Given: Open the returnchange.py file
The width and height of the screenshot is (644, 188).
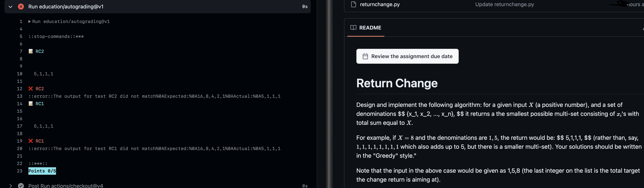Looking at the screenshot, I should coord(380,4).
